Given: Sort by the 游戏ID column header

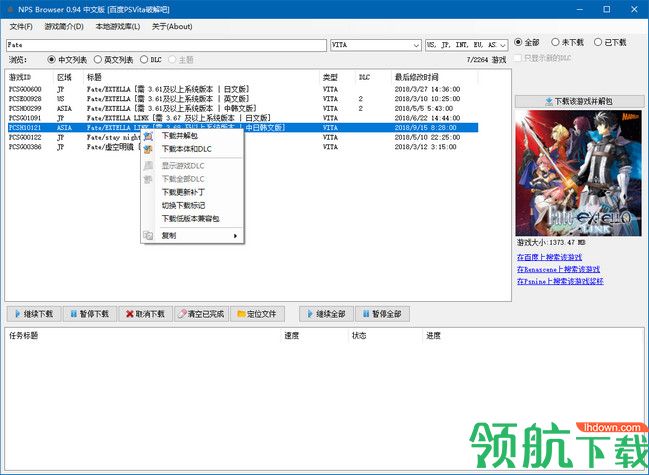Looking at the screenshot, I should tap(29, 77).
